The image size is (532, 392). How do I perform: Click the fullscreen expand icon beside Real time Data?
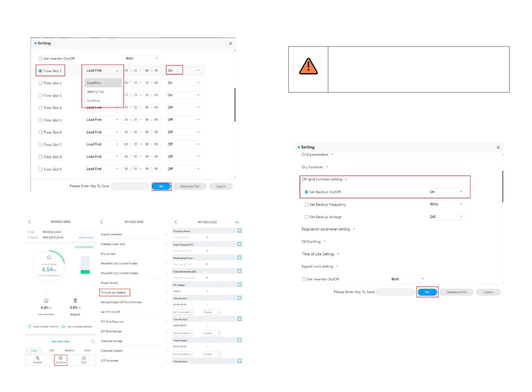click(93, 341)
